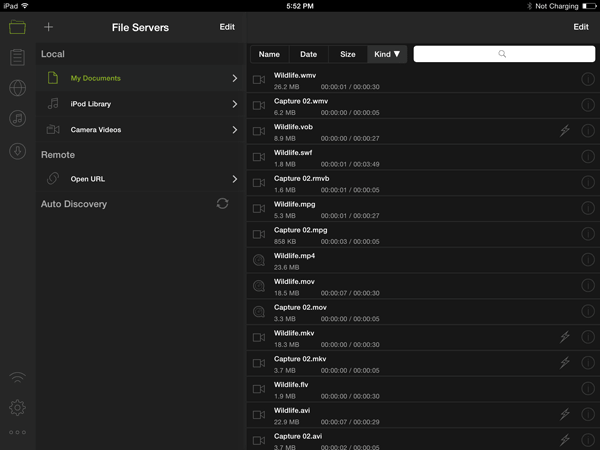This screenshot has height=450, width=600.
Task: Select the File Servers folder icon in sidebar
Action: click(x=16, y=27)
